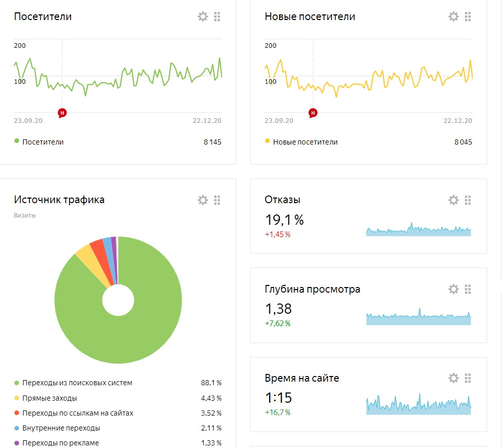Click yellow dot for Прямые заходы
The image size is (502, 448).
pyautogui.click(x=16, y=398)
